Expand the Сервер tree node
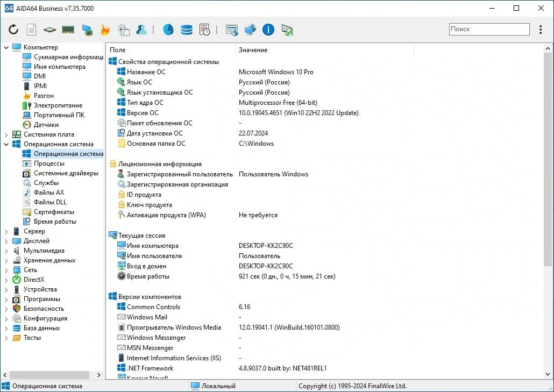The height and width of the screenshot is (392, 554). (6, 232)
